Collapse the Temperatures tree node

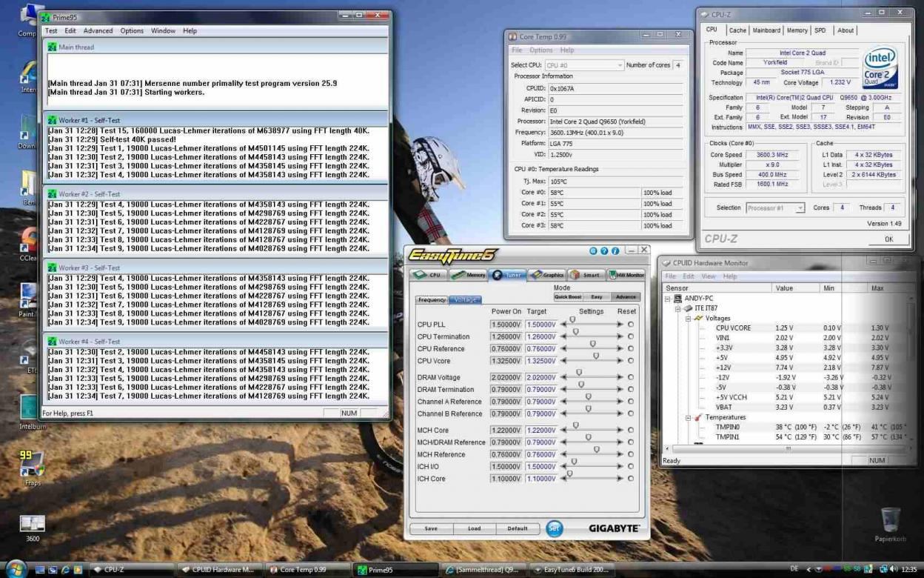pos(689,417)
